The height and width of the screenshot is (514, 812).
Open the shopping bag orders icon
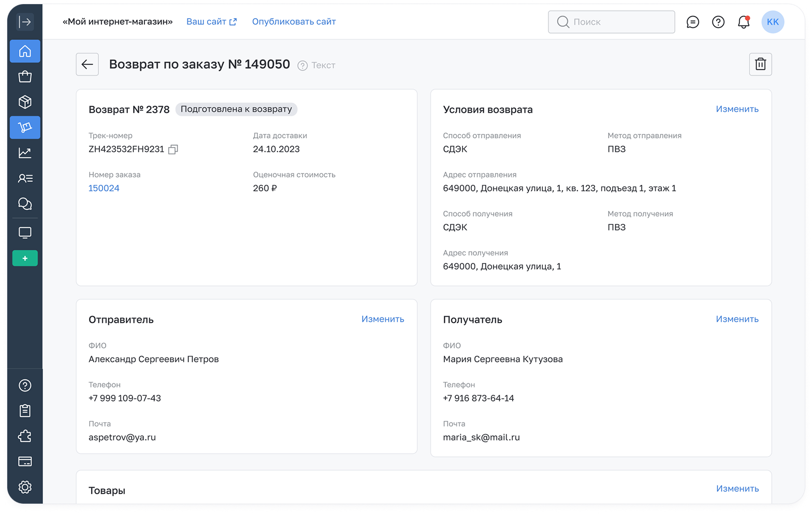[25, 77]
